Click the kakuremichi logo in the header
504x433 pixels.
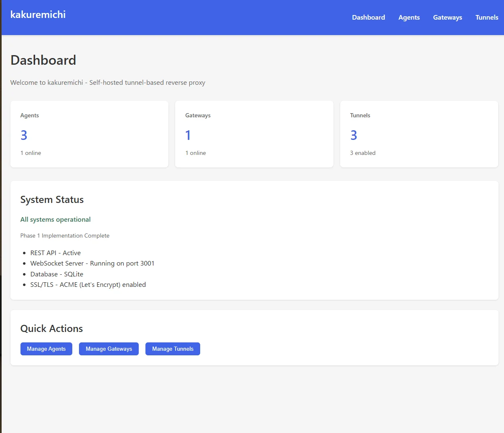[38, 15]
